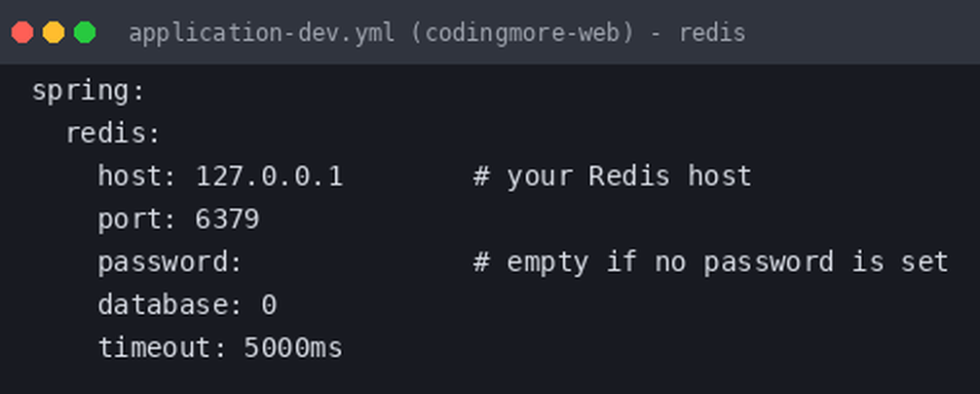This screenshot has height=394, width=980.
Task: Click the red close window button
Action: pos(22,32)
